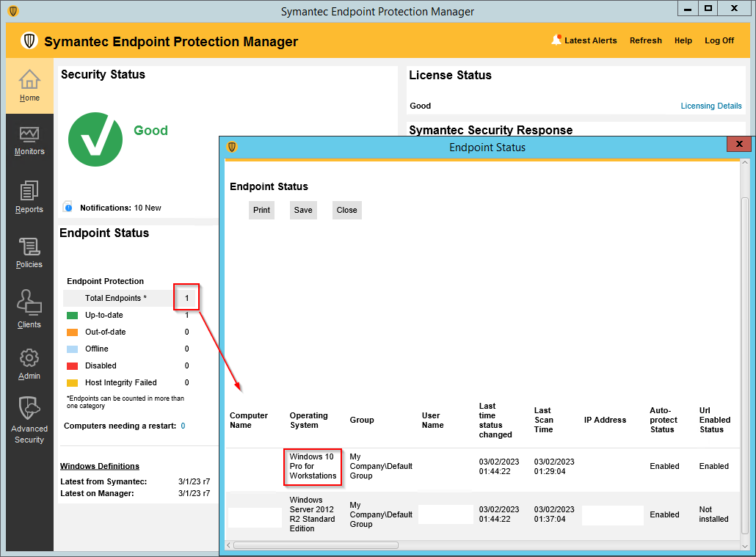This screenshot has width=756, height=557.
Task: Open the Monitors page icon
Action: click(29, 134)
